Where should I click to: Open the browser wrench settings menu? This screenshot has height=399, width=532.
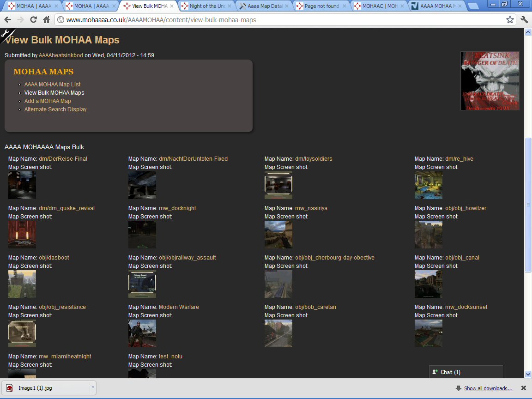point(524,20)
